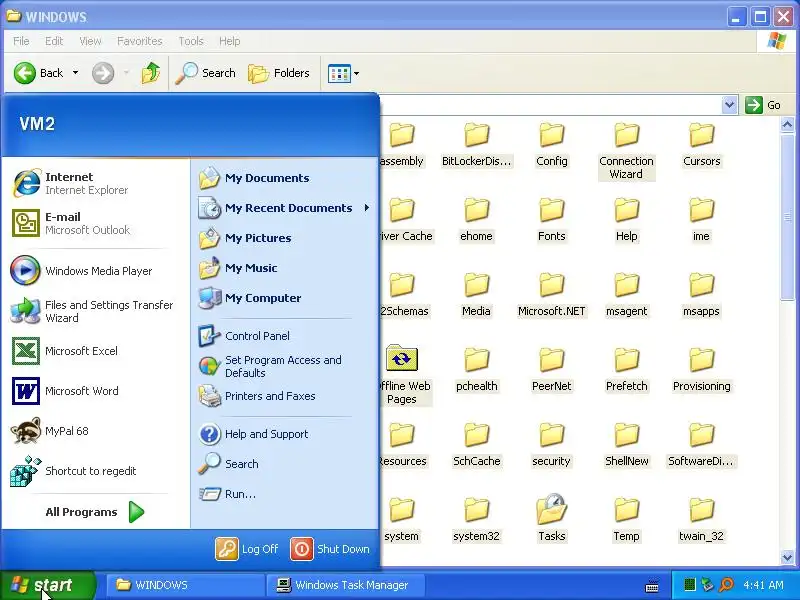
Task: Click the Search toolbar button
Action: [x=205, y=73]
